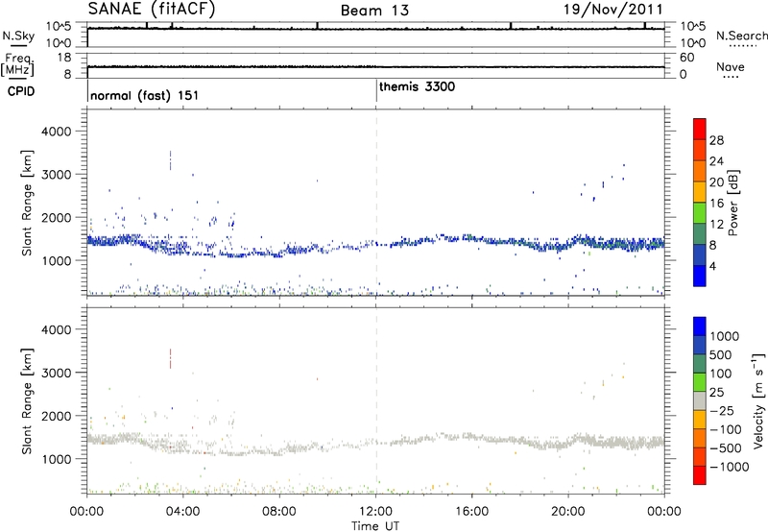This screenshot has width=768, height=532.
Task: Click the -1000 tick on Velocity colorbar
Action: (x=730, y=467)
